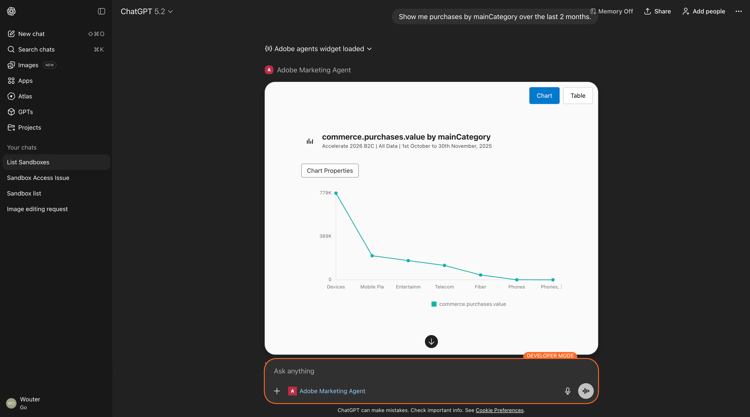The width and height of the screenshot is (750, 417).
Task: Click the plus attachment icon
Action: pyautogui.click(x=276, y=391)
